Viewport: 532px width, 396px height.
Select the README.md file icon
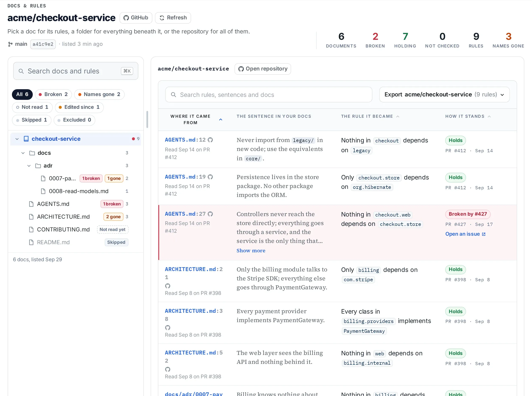[31, 242]
